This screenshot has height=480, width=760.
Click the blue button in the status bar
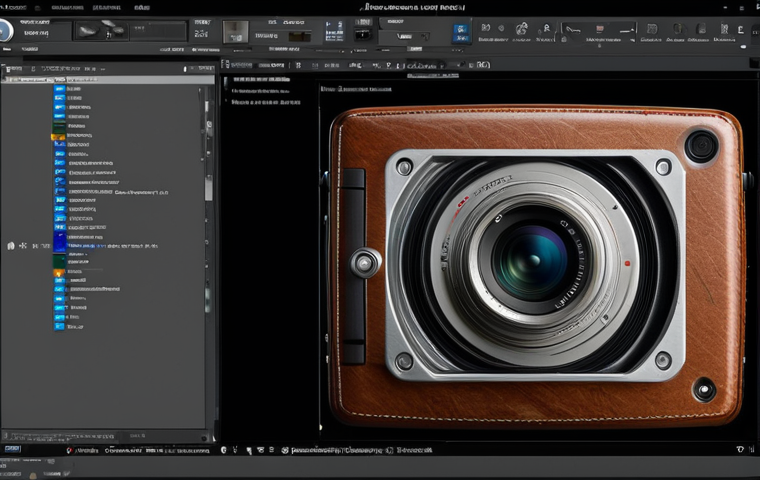tap(12, 449)
